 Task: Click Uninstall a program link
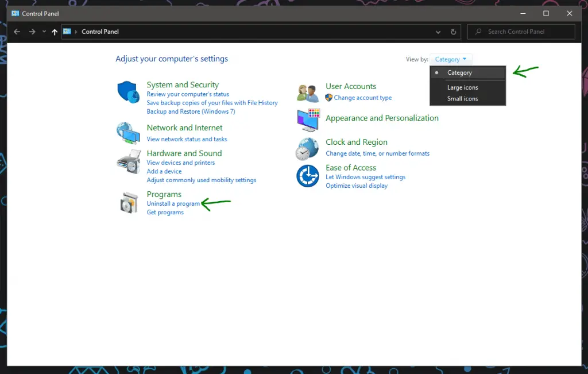click(173, 204)
